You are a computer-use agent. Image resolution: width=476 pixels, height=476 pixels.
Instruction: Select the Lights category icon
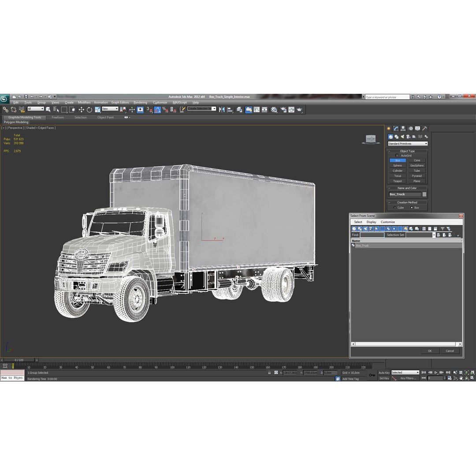[x=402, y=137]
